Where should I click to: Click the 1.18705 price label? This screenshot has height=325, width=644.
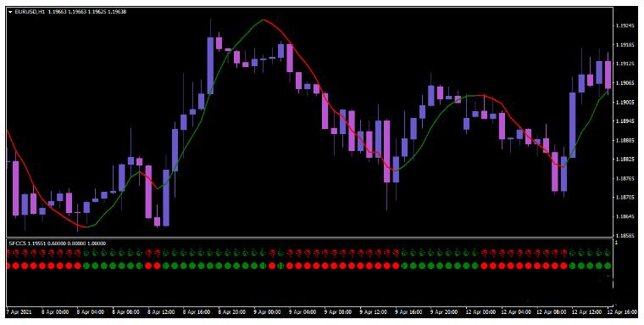[625, 198]
